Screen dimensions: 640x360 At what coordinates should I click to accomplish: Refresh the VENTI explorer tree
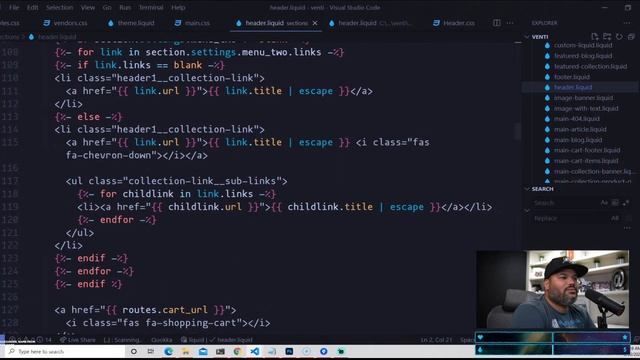(619, 37)
